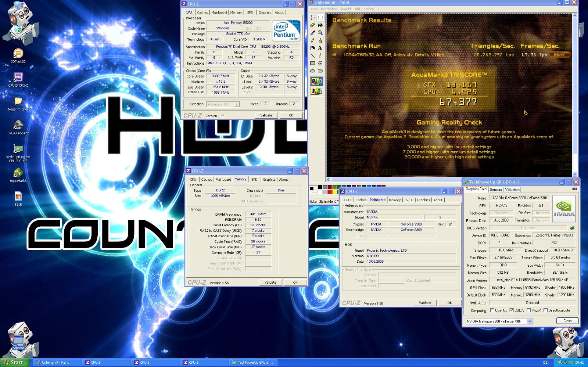Expand the GPU selection dropdown in GPU-Z
Viewport: 588px width, 367px height.
click(530, 321)
